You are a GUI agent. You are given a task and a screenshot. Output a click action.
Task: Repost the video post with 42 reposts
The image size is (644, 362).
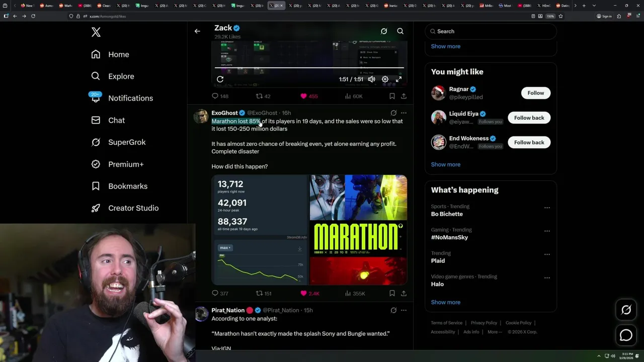coord(263,96)
